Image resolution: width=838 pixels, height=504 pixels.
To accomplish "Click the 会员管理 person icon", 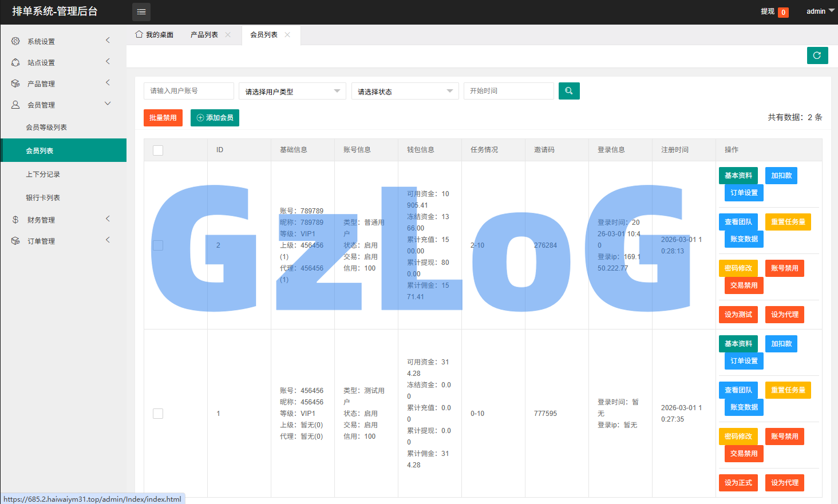I will coord(15,105).
